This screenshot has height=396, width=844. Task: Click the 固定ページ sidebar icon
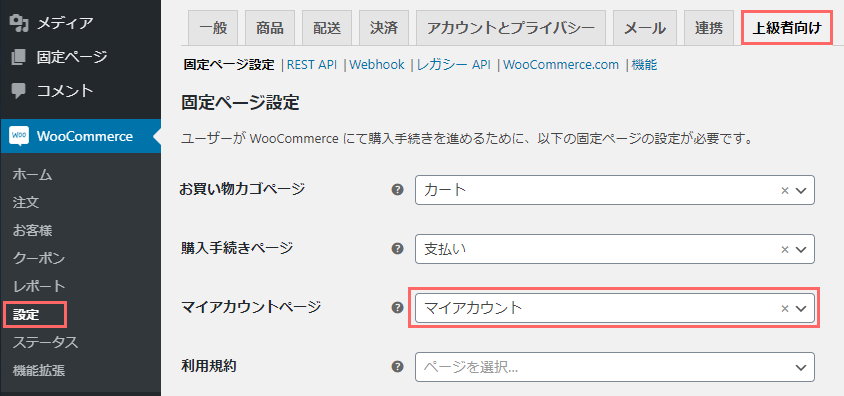pyautogui.click(x=18, y=57)
